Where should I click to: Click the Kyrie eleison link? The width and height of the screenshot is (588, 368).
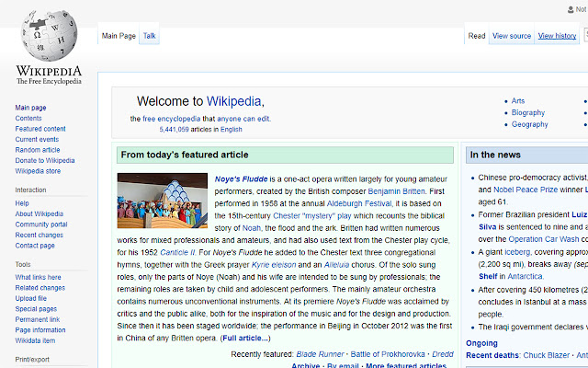point(274,265)
